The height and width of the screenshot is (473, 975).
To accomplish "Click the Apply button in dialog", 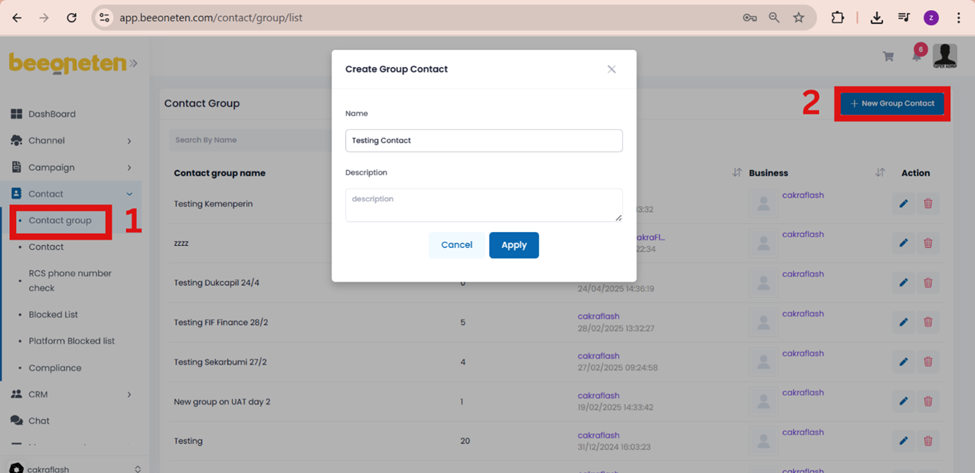I will pyautogui.click(x=513, y=245).
